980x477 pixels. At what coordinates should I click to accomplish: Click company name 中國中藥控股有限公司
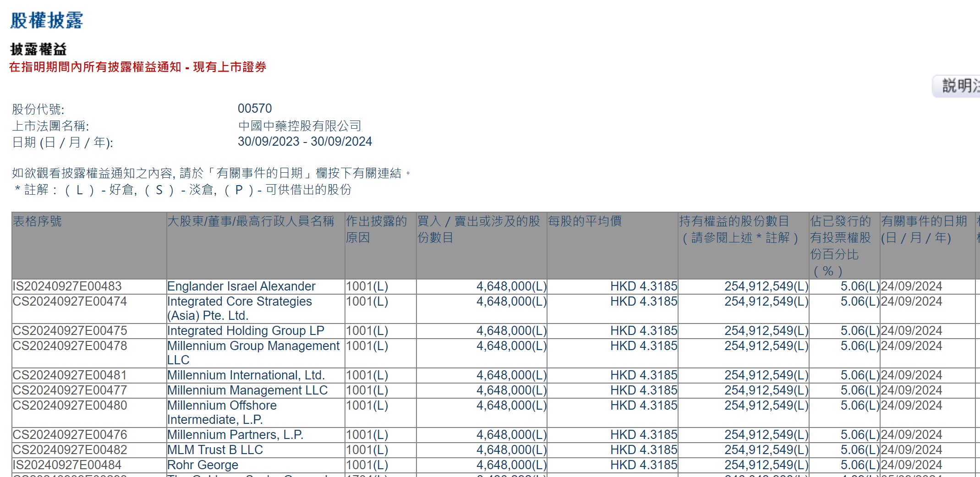coord(300,126)
